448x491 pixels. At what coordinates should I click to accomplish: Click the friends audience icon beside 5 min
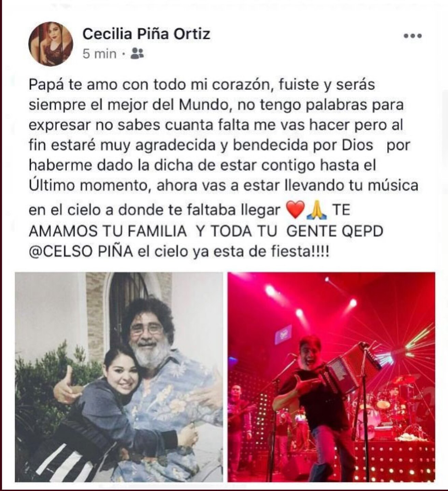137,53
